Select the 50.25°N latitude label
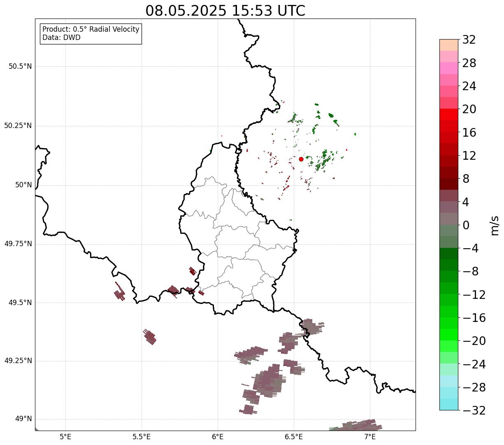Viewport: 504px width, 445px height. click(18, 126)
